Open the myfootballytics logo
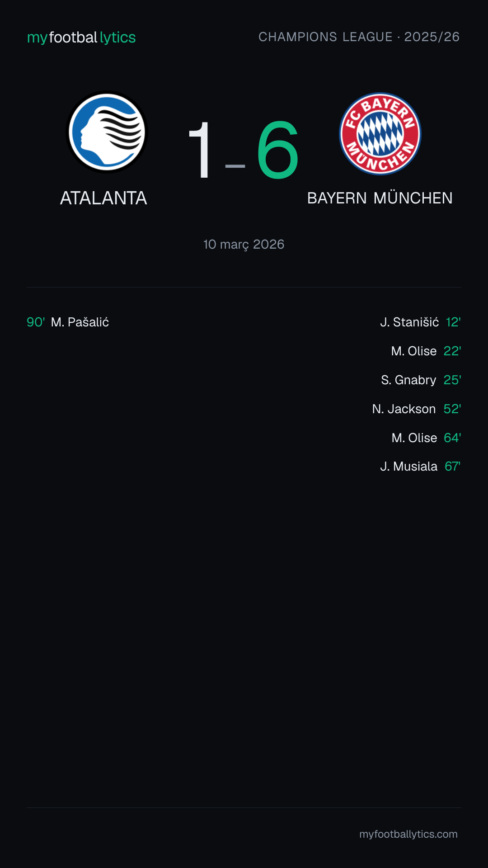The image size is (488, 868). [81, 37]
